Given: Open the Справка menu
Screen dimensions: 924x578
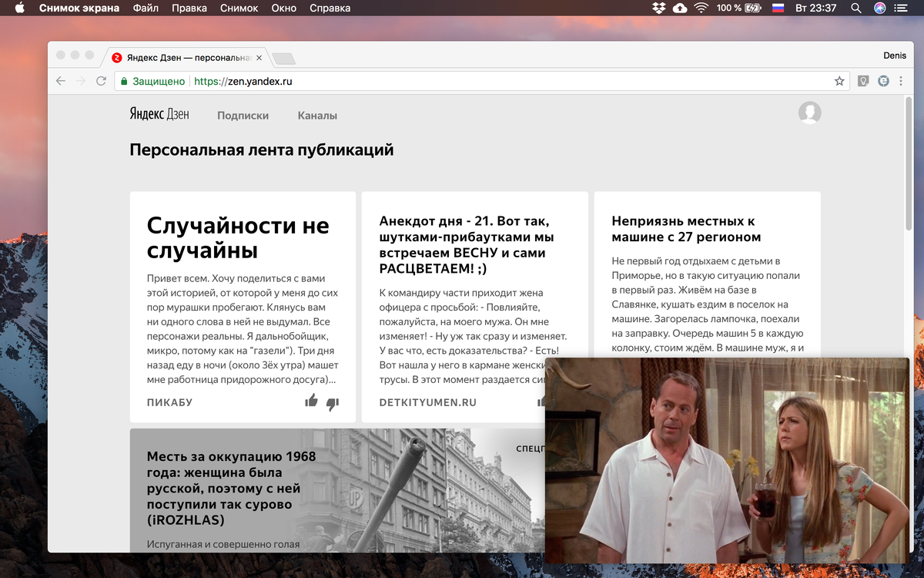Looking at the screenshot, I should [330, 8].
